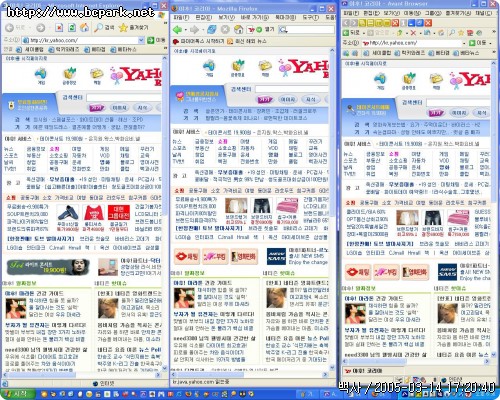Click Back arrow in Internet Explorer toolbar
This screenshot has width=500, height=400.
click(x=10, y=28)
